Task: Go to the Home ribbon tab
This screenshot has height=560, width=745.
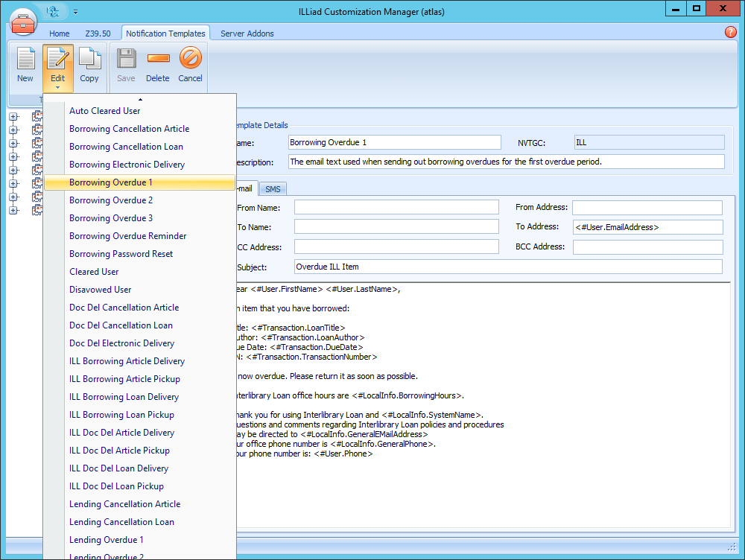Action: pos(59,33)
